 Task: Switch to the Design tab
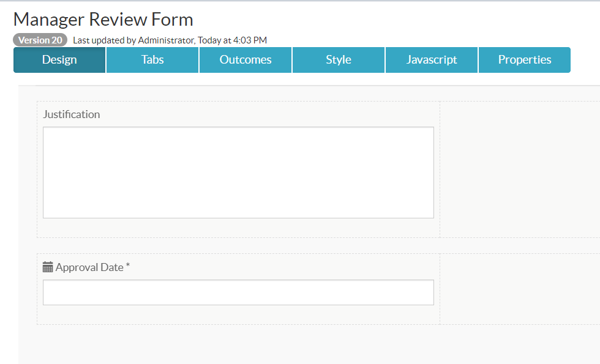point(59,59)
